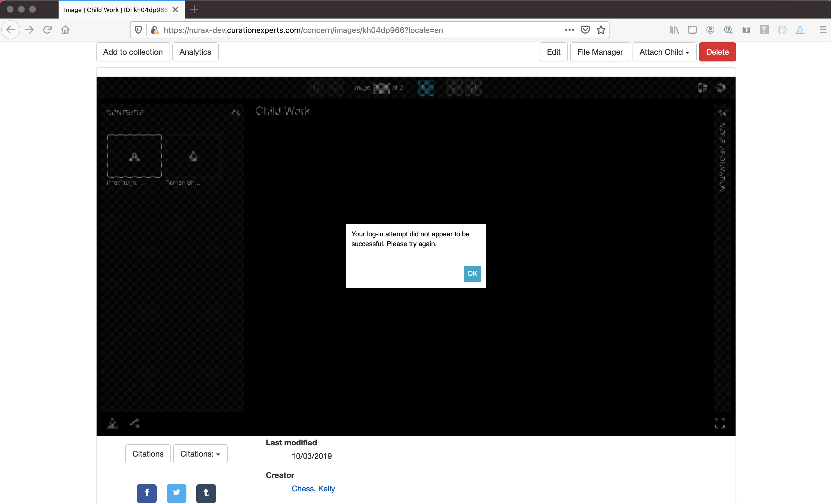
Task: Collapse the Contents panel
Action: click(x=236, y=113)
